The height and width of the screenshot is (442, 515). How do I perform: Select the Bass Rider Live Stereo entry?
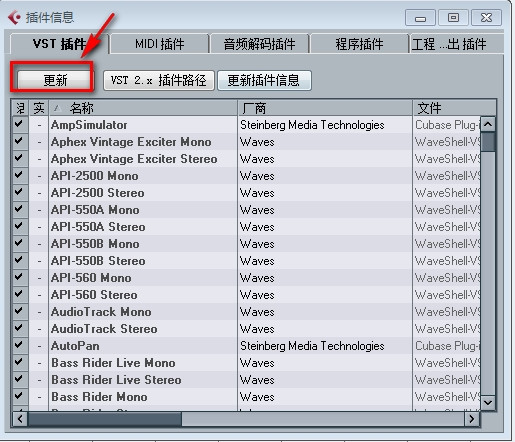tap(116, 380)
